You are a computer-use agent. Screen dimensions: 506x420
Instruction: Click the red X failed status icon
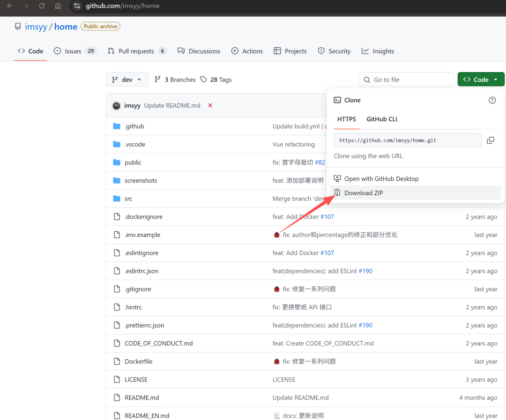(210, 105)
